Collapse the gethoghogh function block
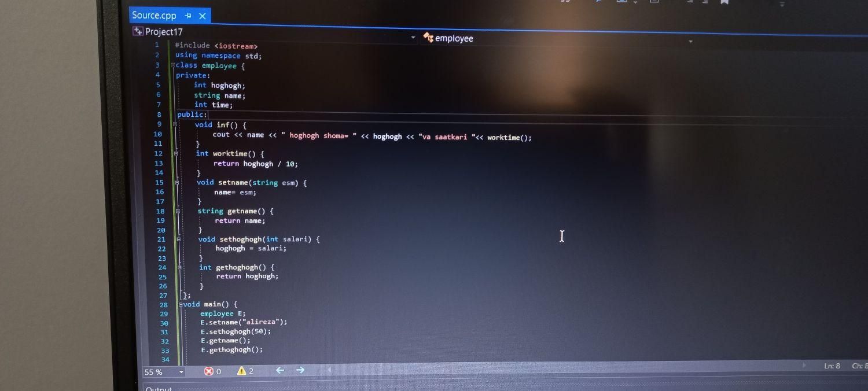Image resolution: width=868 pixels, height=391 pixels. click(180, 267)
